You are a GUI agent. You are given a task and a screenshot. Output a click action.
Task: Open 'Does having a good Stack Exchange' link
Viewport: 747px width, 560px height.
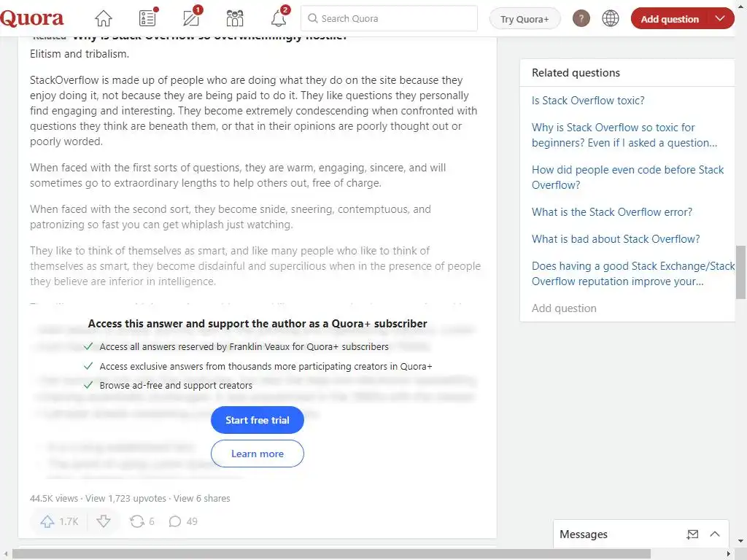pyautogui.click(x=633, y=274)
